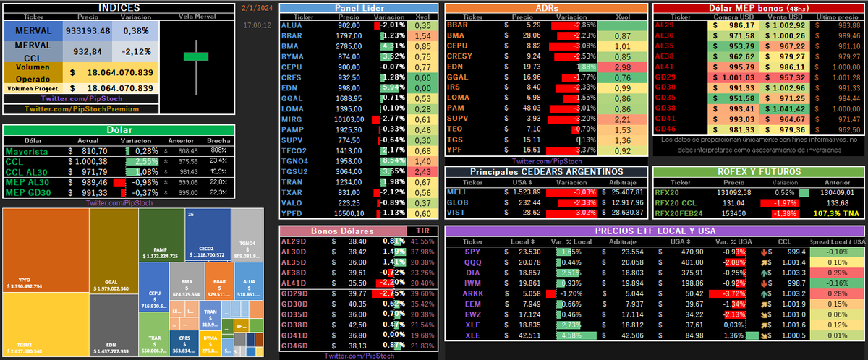Select the TGSU2 yellow treemap tile
Screen dimensions: 868x360
point(46,323)
